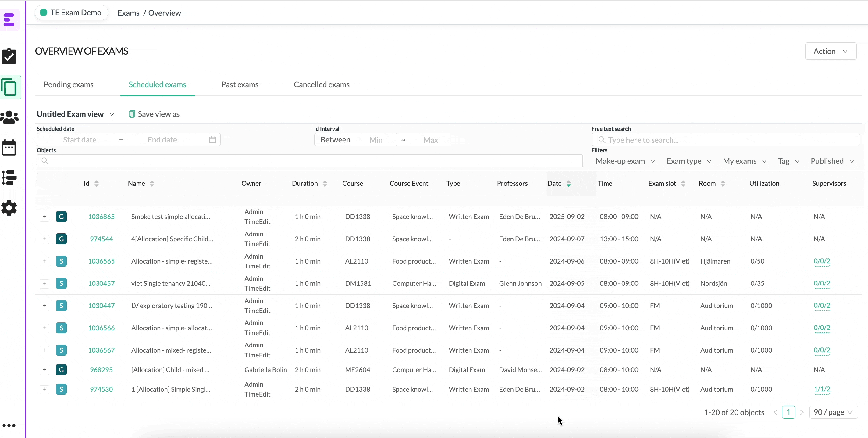
Task: Click the Free text search field
Action: click(725, 140)
